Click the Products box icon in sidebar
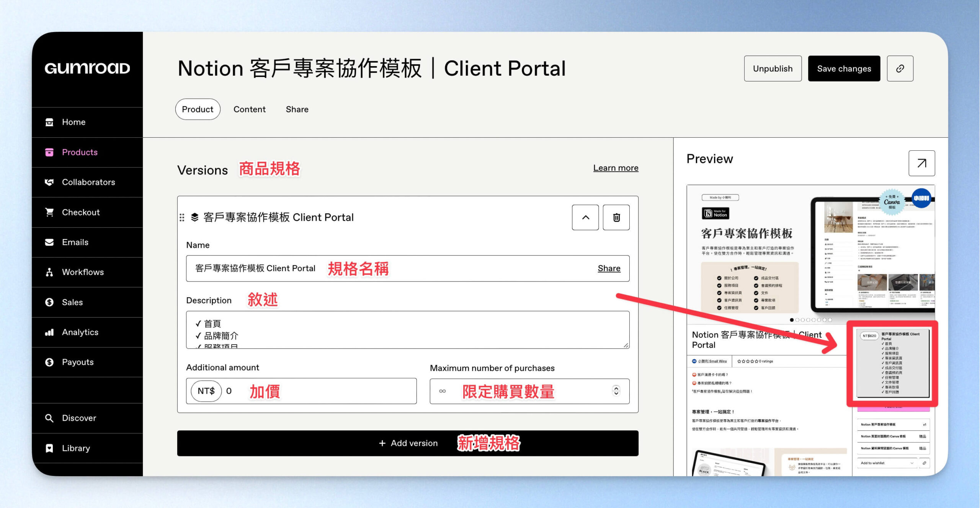This screenshot has height=508, width=980. point(49,152)
